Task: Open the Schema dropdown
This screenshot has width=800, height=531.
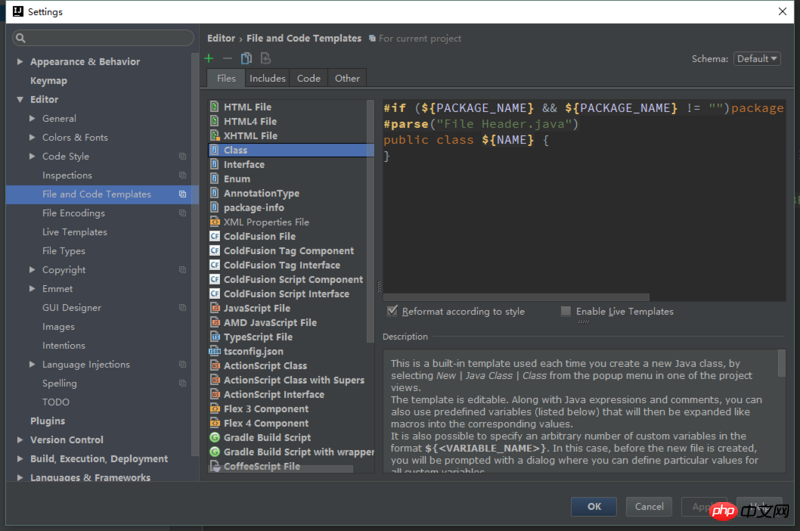Action: coord(756,59)
